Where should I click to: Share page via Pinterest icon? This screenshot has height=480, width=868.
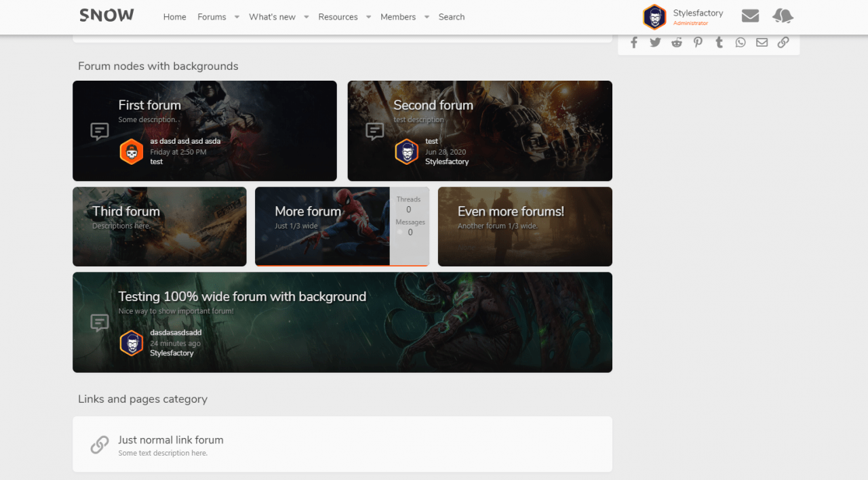[x=698, y=43]
